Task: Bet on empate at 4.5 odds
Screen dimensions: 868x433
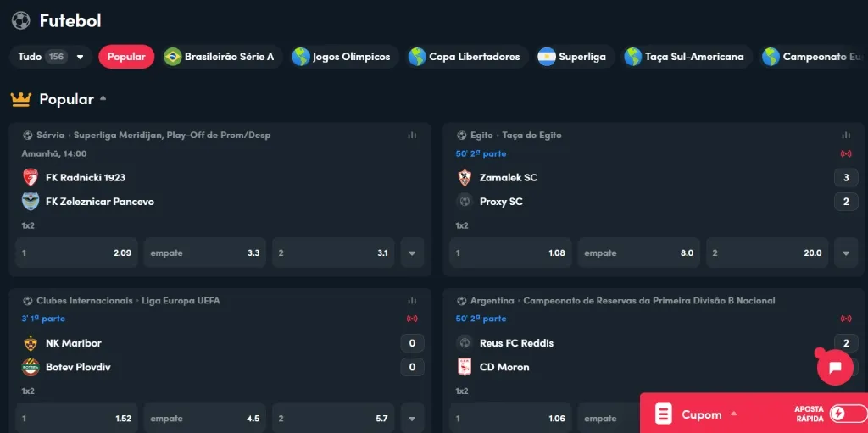Action: point(205,419)
